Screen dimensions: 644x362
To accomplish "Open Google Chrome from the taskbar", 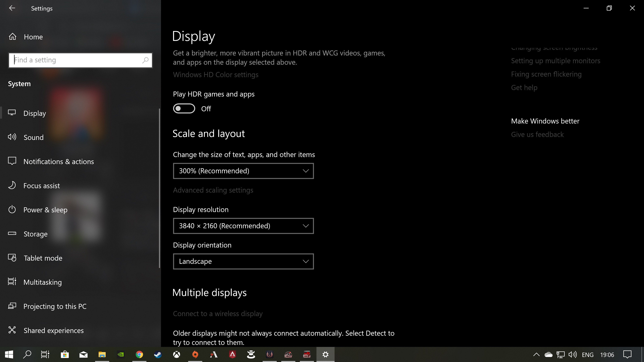I will pyautogui.click(x=139, y=354).
